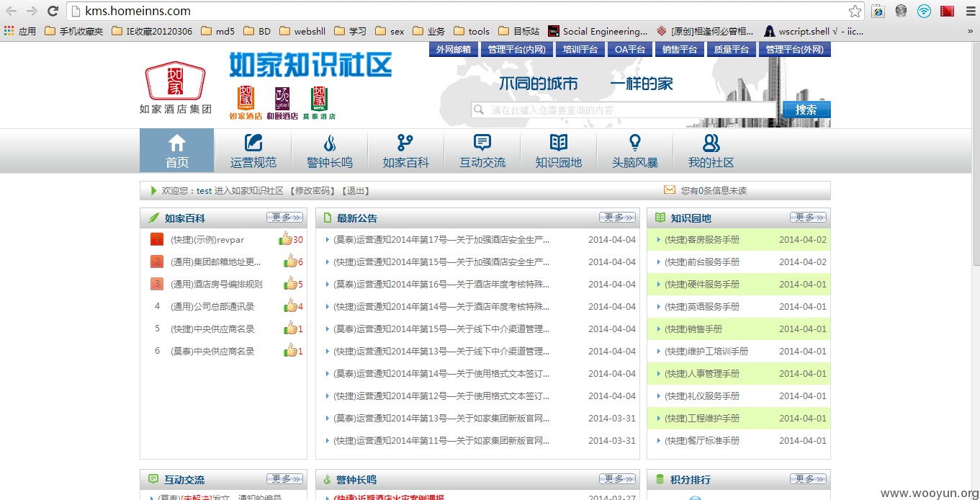Click the unread messages envelope icon

tap(670, 190)
